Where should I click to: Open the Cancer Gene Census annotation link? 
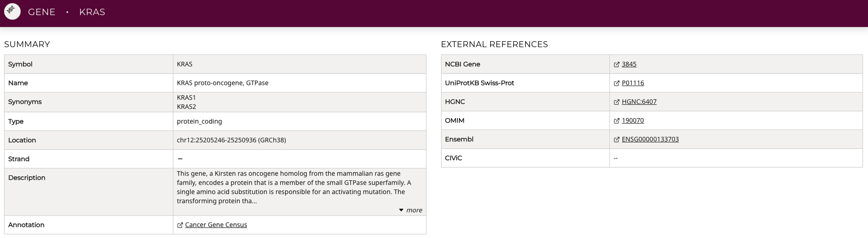tap(216, 225)
